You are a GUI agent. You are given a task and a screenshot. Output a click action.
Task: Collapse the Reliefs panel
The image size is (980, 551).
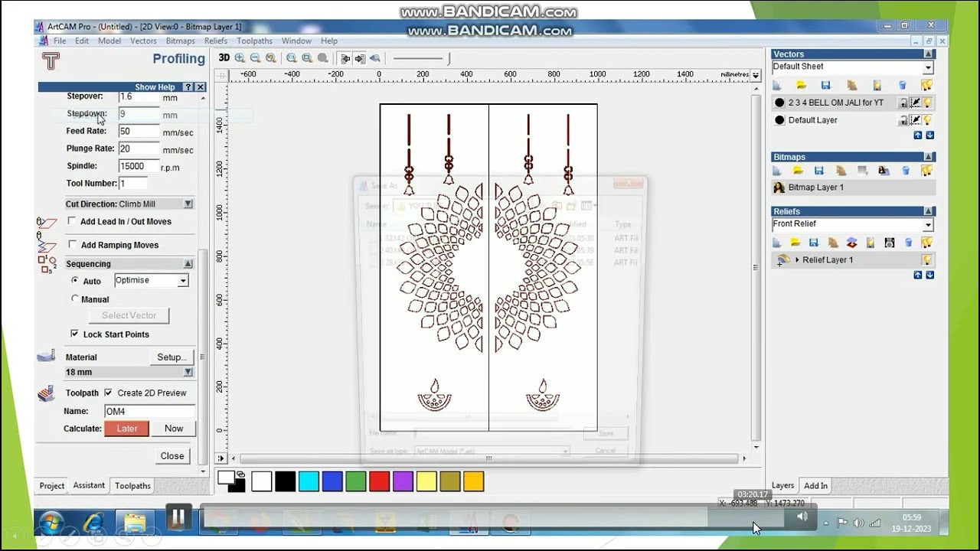(929, 211)
